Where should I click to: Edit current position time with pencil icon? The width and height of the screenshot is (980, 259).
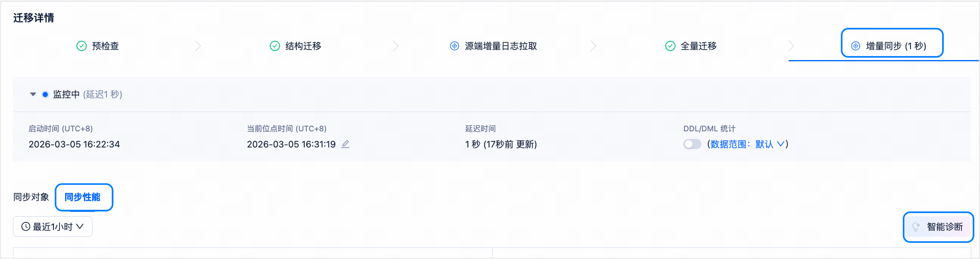click(x=346, y=144)
